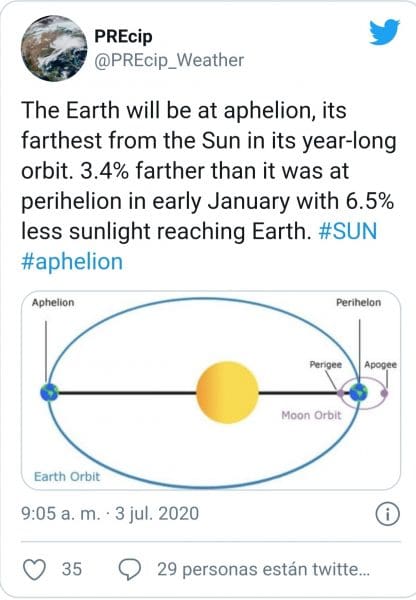Open the tweet info circle icon
416x600 pixels.
coord(387,514)
